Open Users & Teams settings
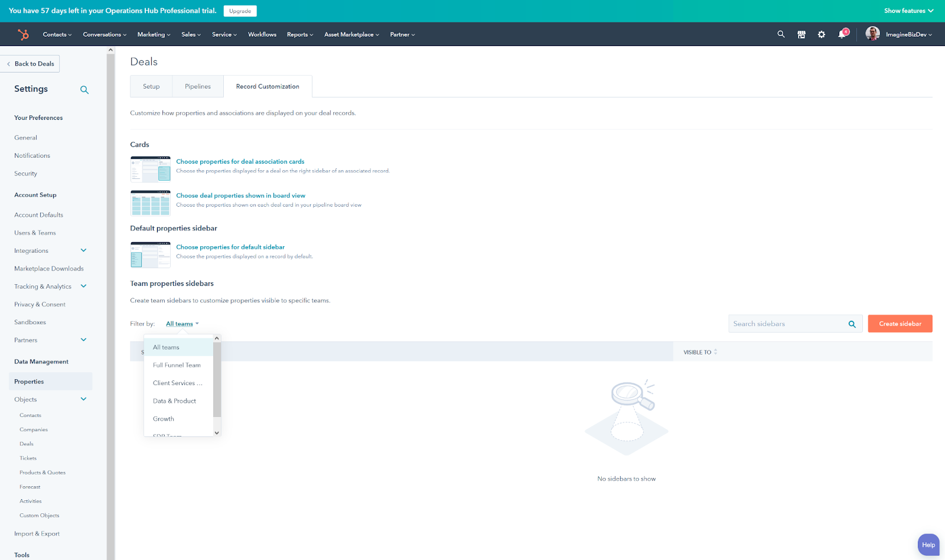The height and width of the screenshot is (560, 945). click(x=35, y=233)
